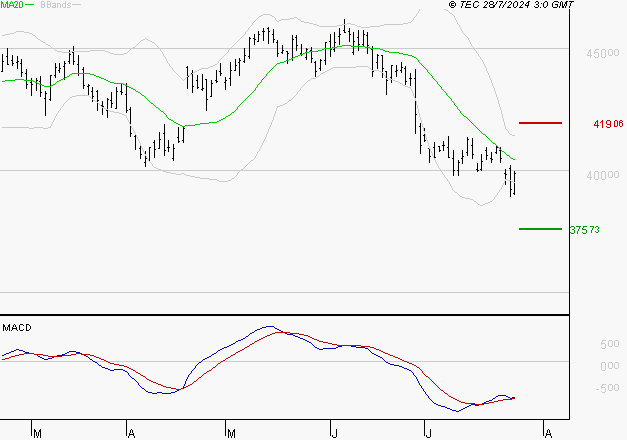The width and height of the screenshot is (627, 440).
Task: Click the MACD 000 axis label
Action: click(610, 366)
